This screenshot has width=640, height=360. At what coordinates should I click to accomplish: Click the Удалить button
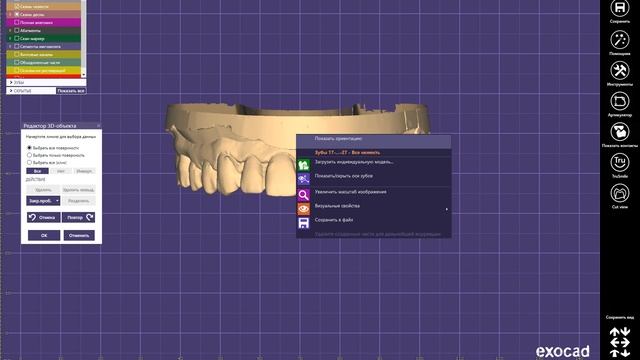click(43, 190)
